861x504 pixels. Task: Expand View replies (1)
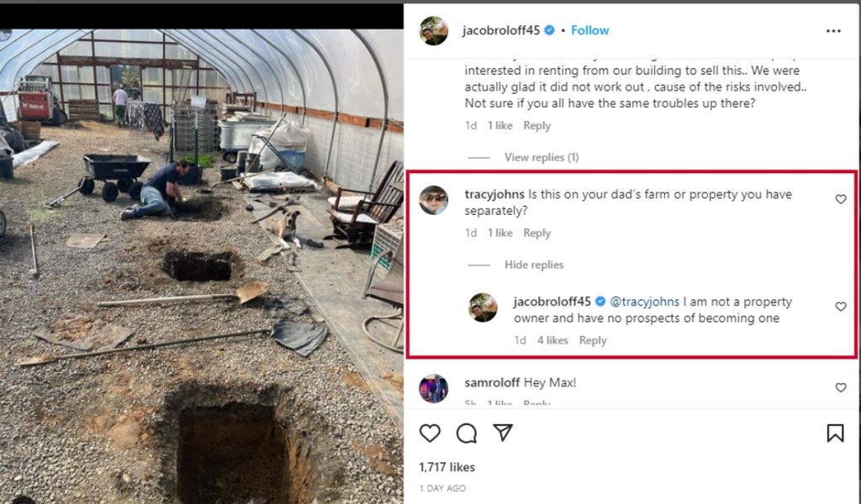541,157
